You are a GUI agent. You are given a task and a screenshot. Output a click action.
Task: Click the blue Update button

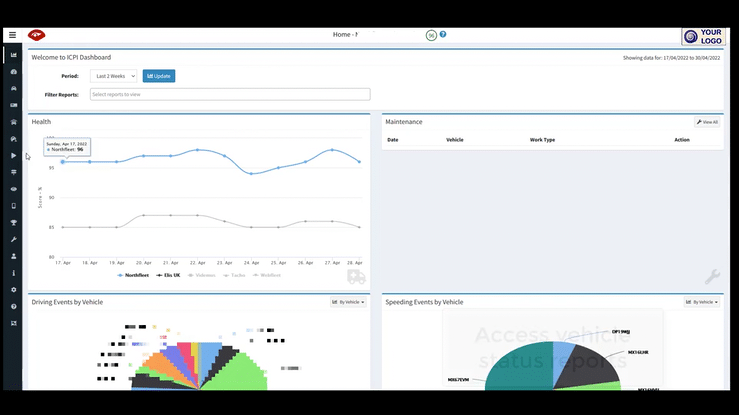(x=159, y=76)
